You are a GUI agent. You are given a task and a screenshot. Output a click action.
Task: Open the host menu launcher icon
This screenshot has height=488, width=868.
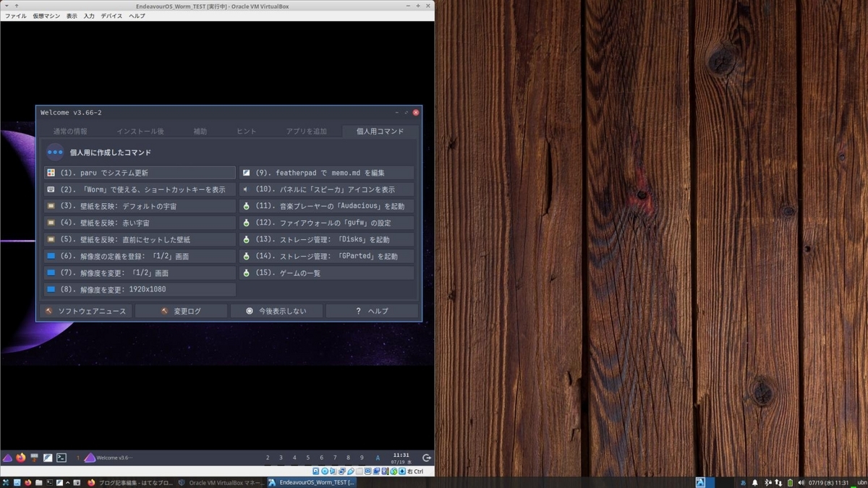coord(6,482)
